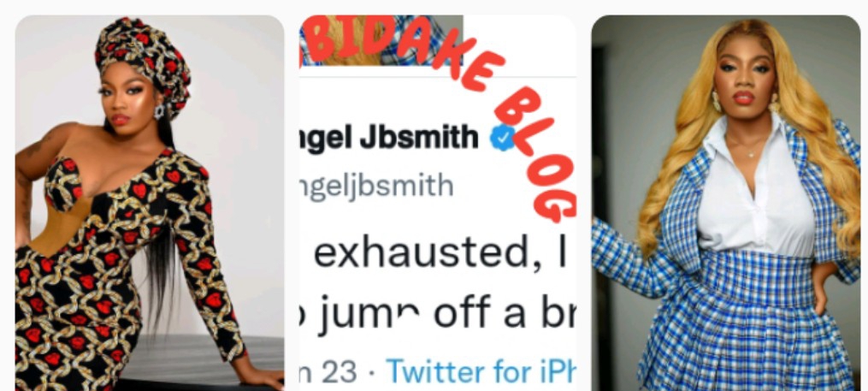The height and width of the screenshot is (391, 868).
Task: Open the left photo with Ankara dress
Action: pyautogui.click(x=150, y=203)
